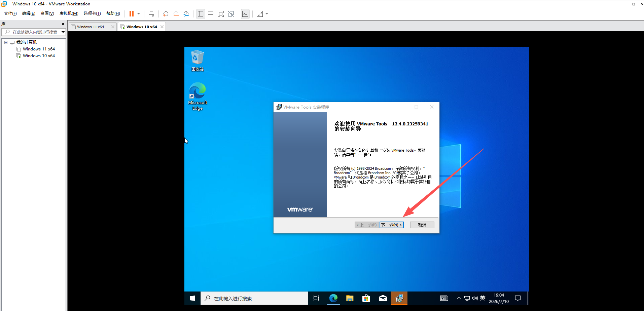Click the Microsoft Edge desktop shortcut
This screenshot has height=311, width=644.
[198, 96]
